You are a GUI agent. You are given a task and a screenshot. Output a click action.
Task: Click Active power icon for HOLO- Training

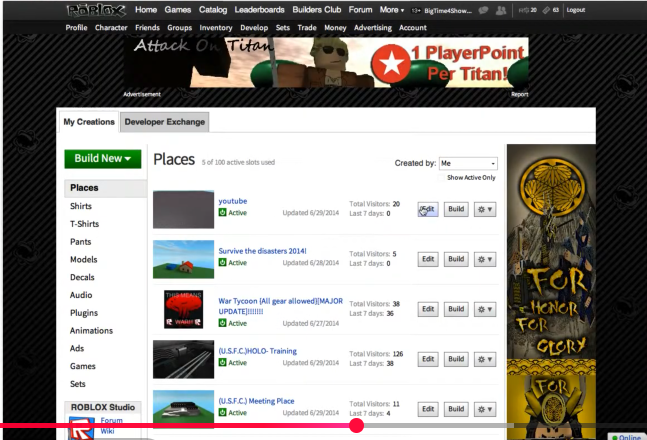(222, 362)
